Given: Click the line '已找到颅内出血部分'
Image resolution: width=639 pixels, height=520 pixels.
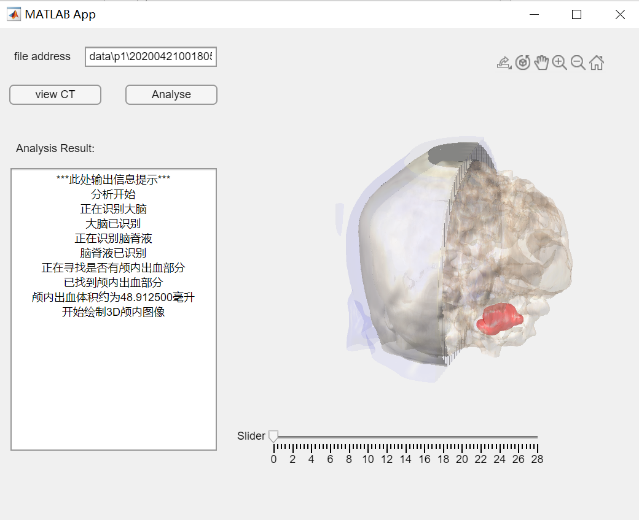Looking at the screenshot, I should [113, 282].
